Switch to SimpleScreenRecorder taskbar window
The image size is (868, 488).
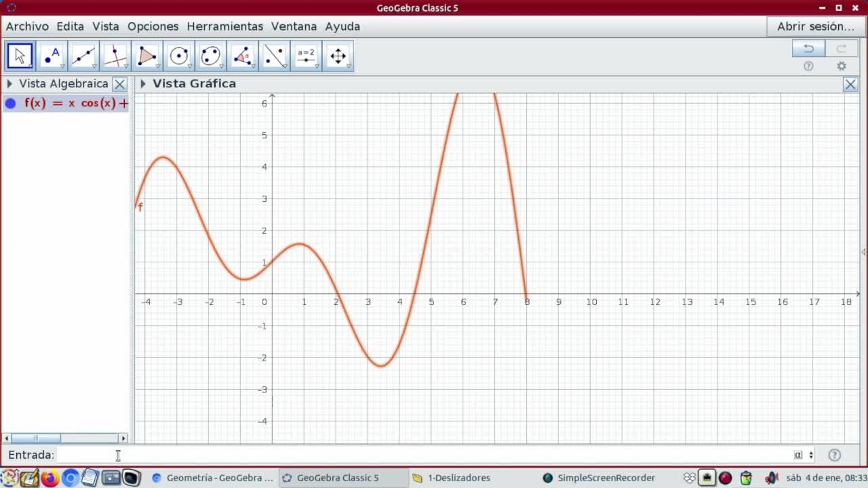[599, 478]
